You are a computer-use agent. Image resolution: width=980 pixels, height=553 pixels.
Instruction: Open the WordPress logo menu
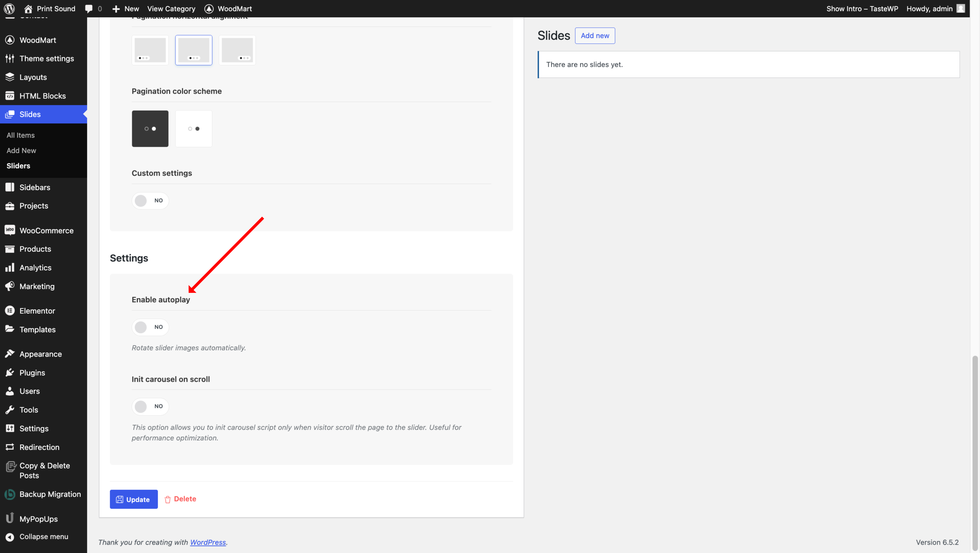click(9, 8)
